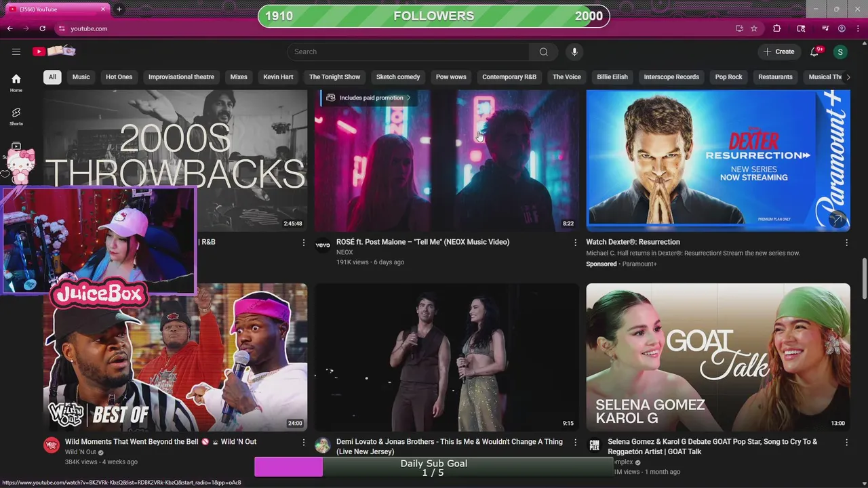Expand Includes paid promotion notice

[x=369, y=98]
